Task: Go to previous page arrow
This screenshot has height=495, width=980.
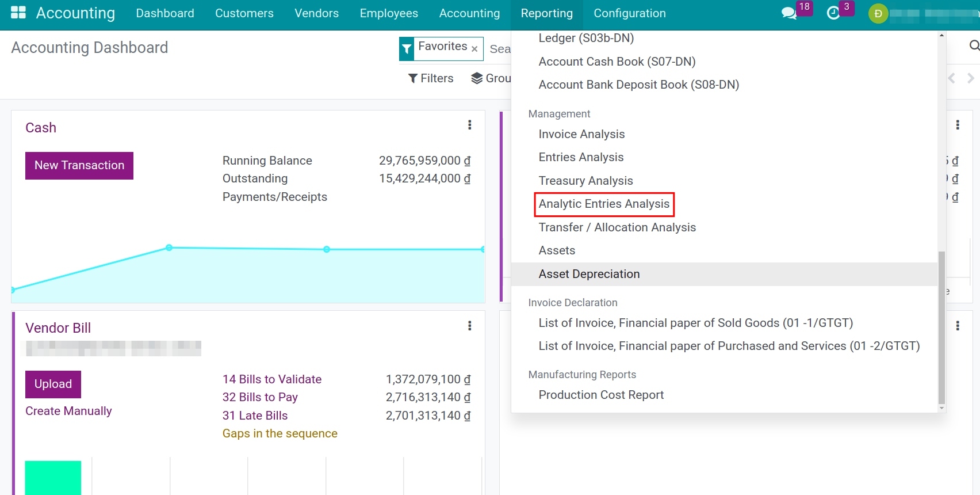Action: click(x=952, y=78)
